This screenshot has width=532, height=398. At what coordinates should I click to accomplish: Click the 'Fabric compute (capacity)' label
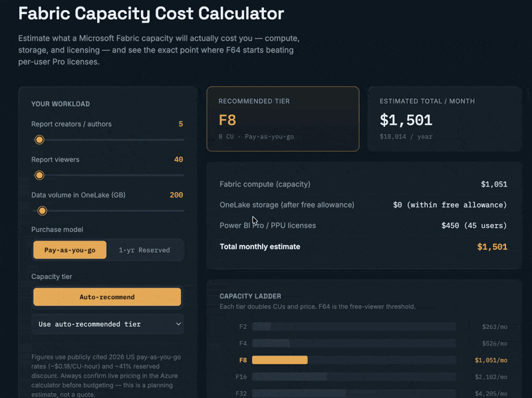coord(265,184)
